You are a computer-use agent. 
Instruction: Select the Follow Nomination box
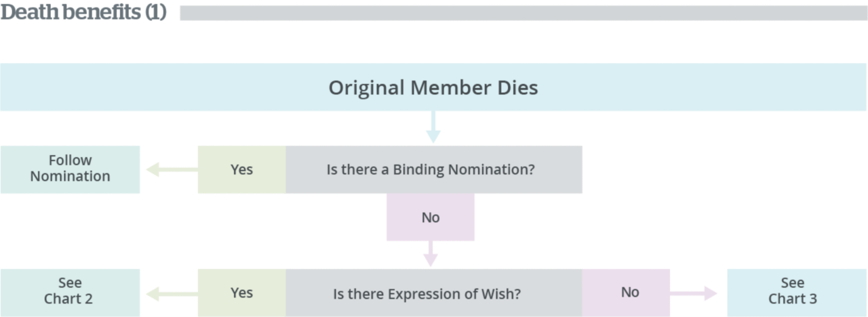tap(70, 169)
